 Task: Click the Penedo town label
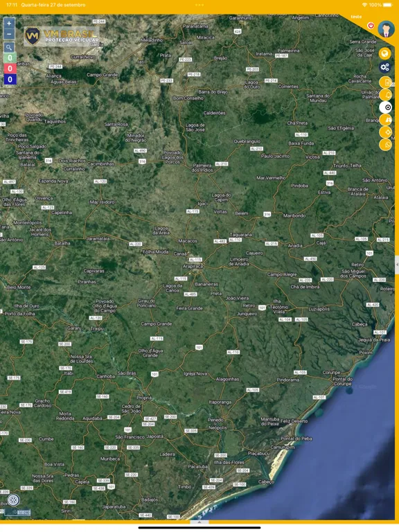[215, 420]
